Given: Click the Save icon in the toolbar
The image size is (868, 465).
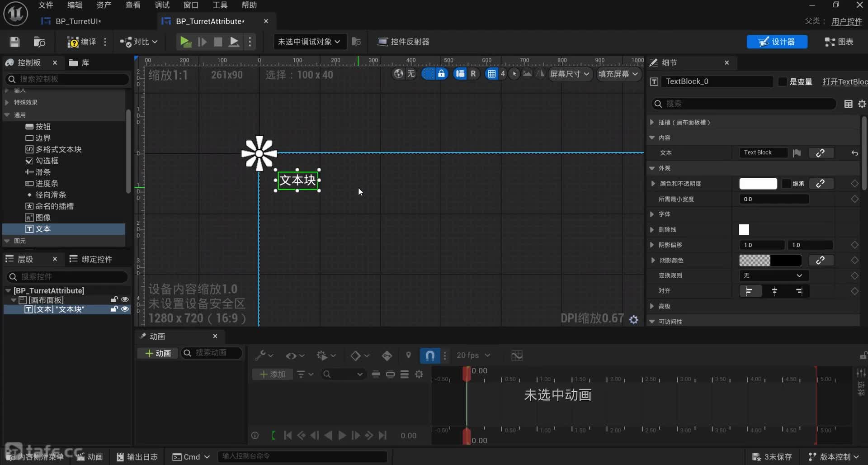Looking at the screenshot, I should point(14,42).
